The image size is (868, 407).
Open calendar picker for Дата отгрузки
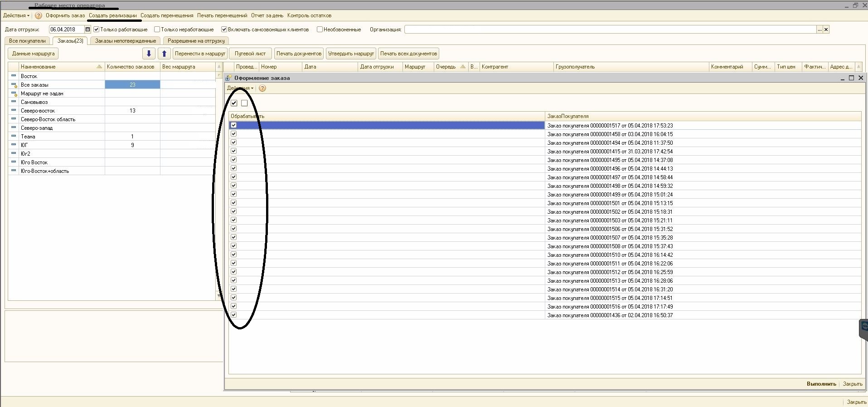click(x=88, y=29)
